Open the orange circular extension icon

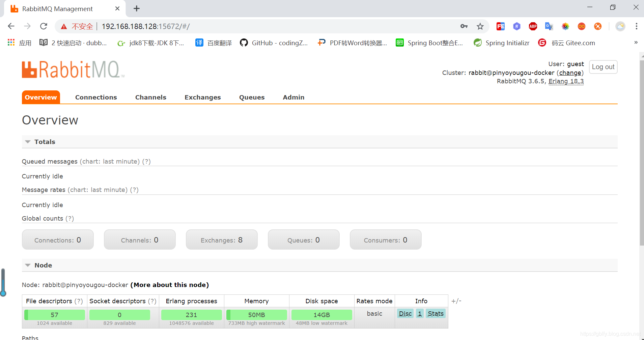pos(598,26)
